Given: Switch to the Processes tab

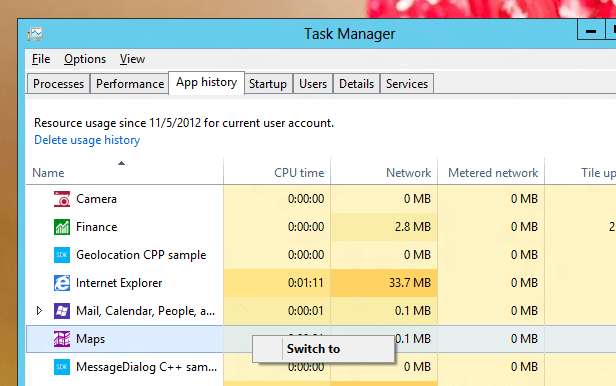Looking at the screenshot, I should 59,84.
